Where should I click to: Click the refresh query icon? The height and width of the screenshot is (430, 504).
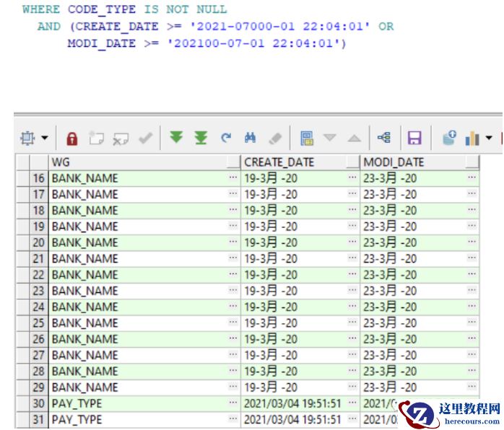pos(226,138)
